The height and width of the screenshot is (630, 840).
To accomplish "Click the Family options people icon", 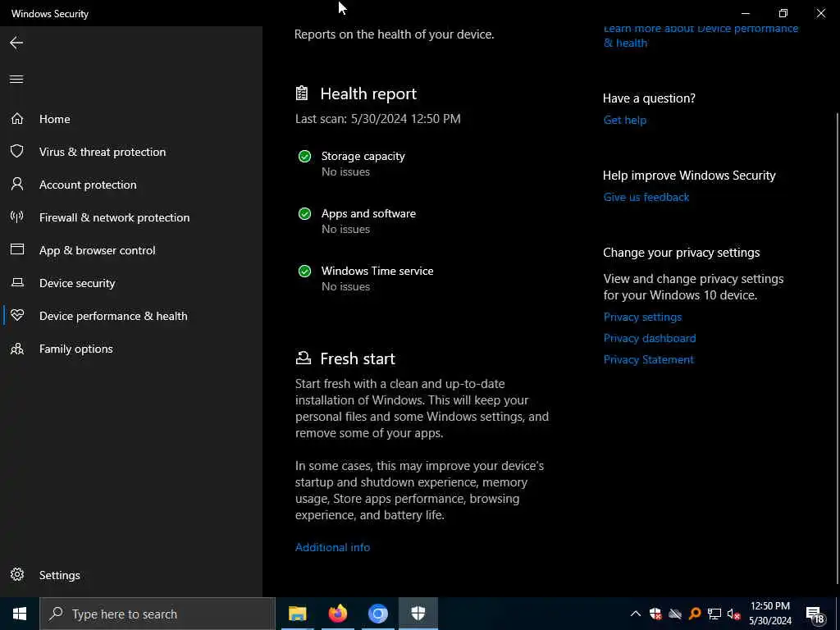I will (x=17, y=349).
